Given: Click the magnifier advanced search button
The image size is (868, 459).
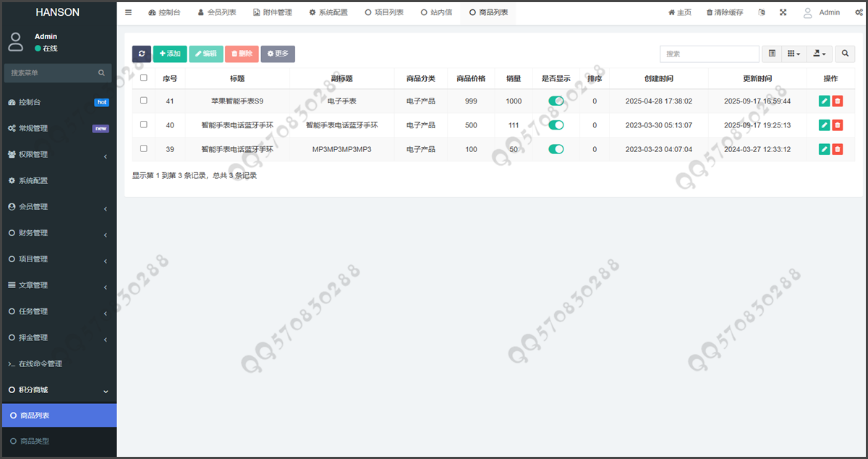Looking at the screenshot, I should click(844, 54).
